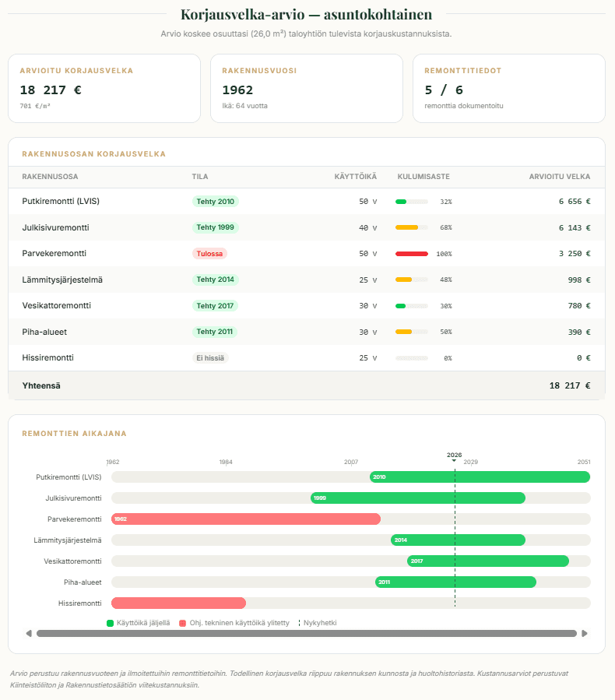Viewport: 615px width, 700px height.
Task: Select the green 2010 Putkiremontti timeline bar
Action: point(480,477)
